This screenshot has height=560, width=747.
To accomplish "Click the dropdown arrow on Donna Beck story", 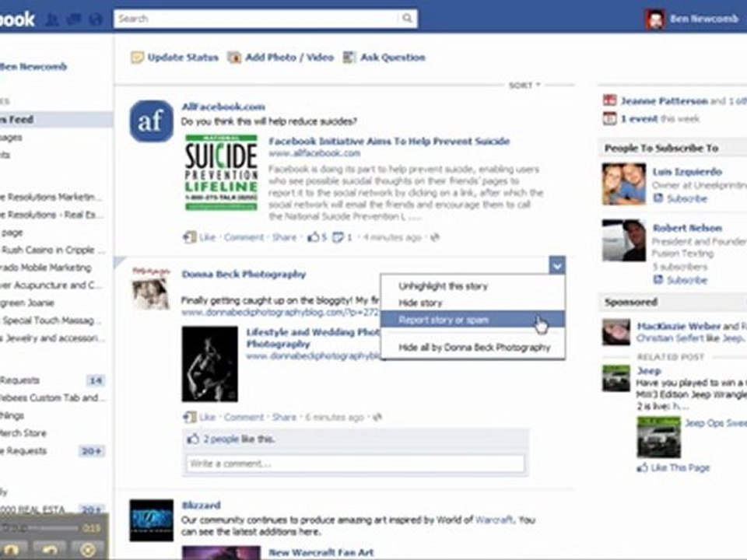I will [557, 265].
